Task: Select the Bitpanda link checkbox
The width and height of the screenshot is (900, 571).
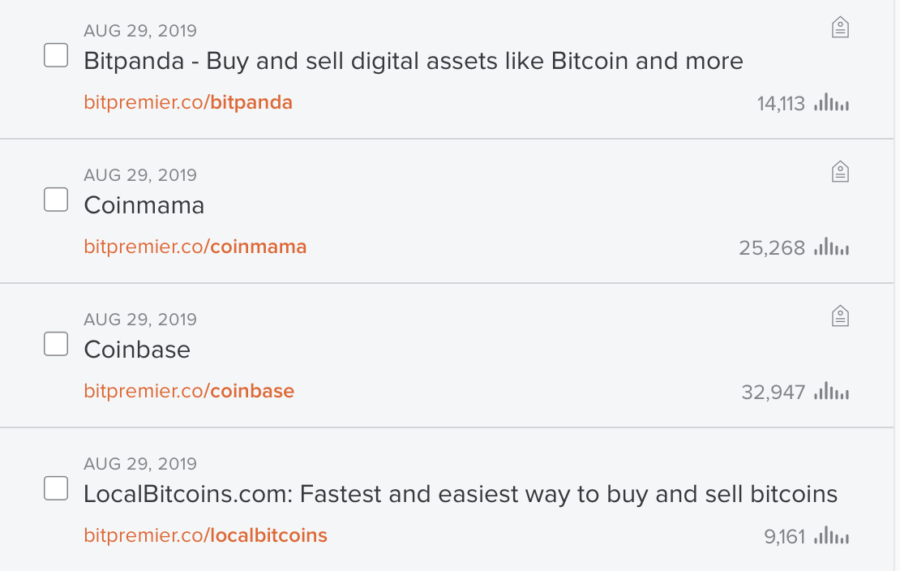Action: tap(56, 56)
